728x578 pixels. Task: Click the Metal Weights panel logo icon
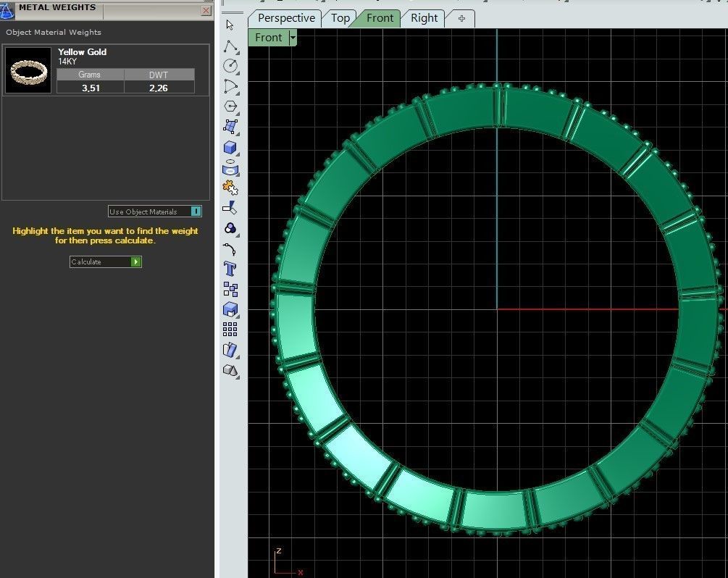[x=7, y=10]
